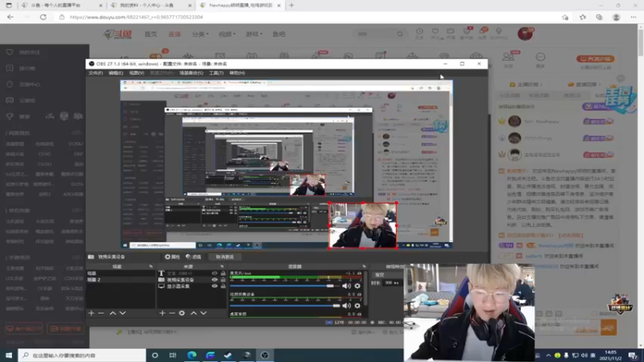Open a new browser tab
The height and width of the screenshot is (362, 644).
pyautogui.click(x=291, y=6)
